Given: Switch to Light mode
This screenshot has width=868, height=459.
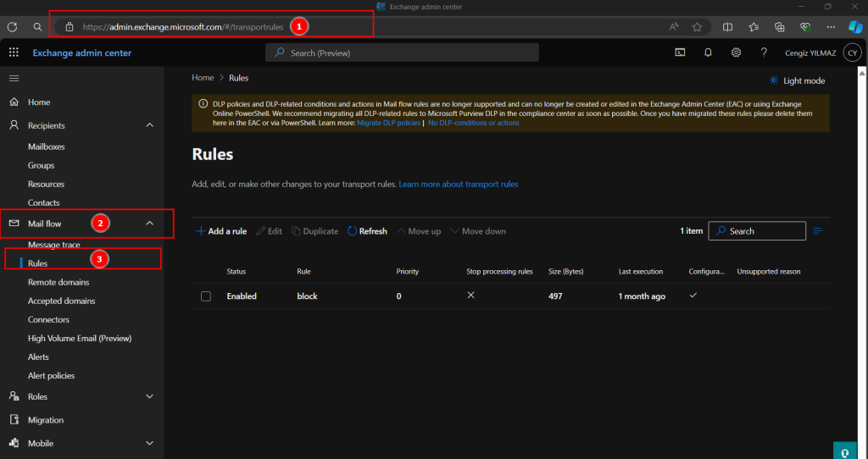Looking at the screenshot, I should tap(797, 80).
